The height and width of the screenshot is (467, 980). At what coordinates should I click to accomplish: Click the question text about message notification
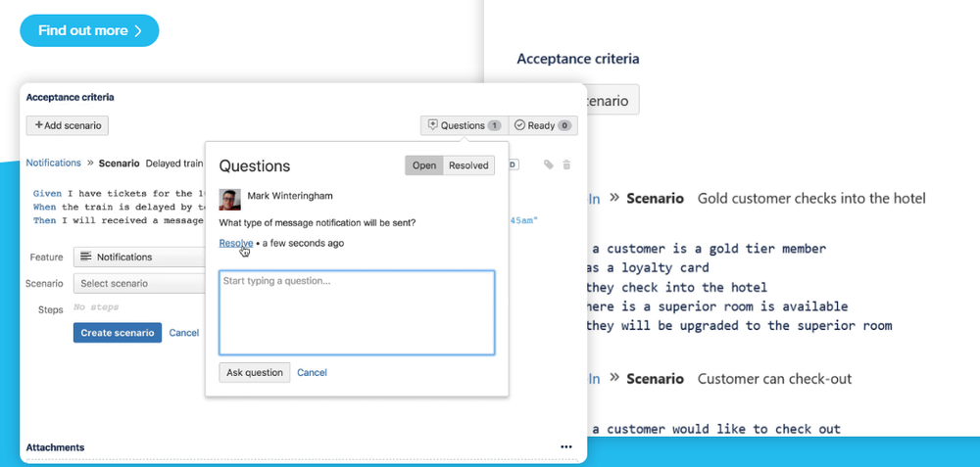point(318,222)
